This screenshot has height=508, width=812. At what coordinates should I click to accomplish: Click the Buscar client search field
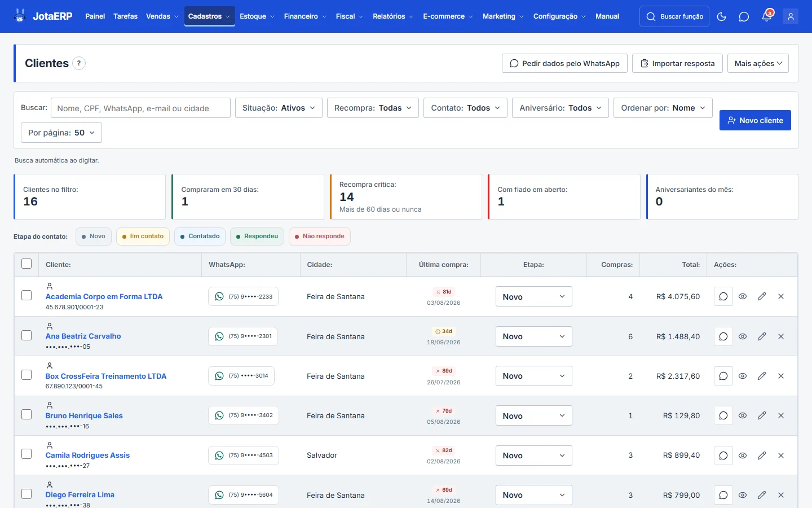[140, 108]
